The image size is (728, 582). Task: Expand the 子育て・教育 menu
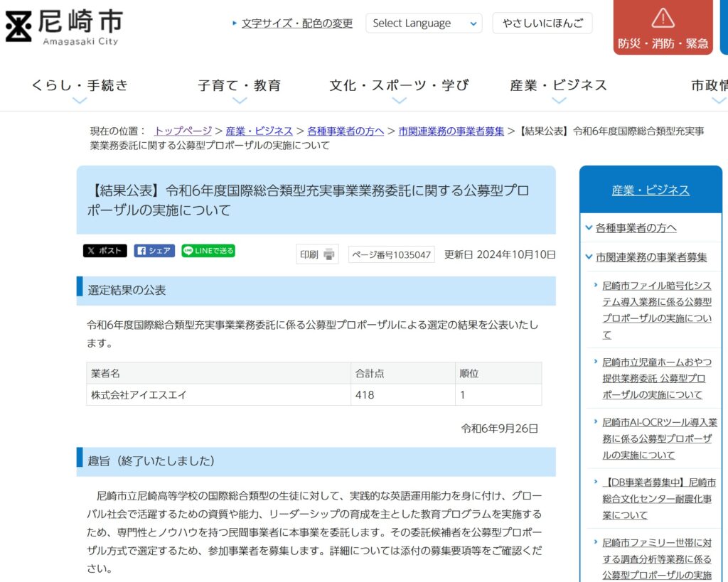pos(239,87)
